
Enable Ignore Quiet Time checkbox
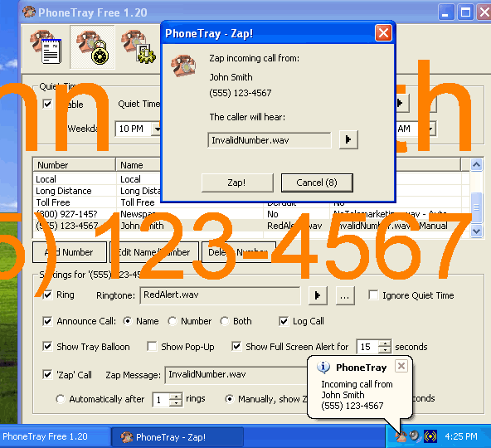(x=373, y=295)
